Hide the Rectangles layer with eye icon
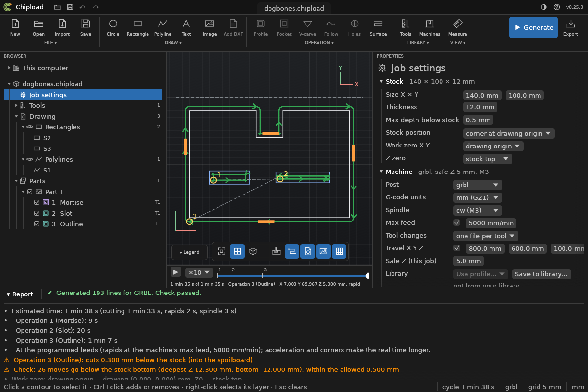 coord(30,127)
